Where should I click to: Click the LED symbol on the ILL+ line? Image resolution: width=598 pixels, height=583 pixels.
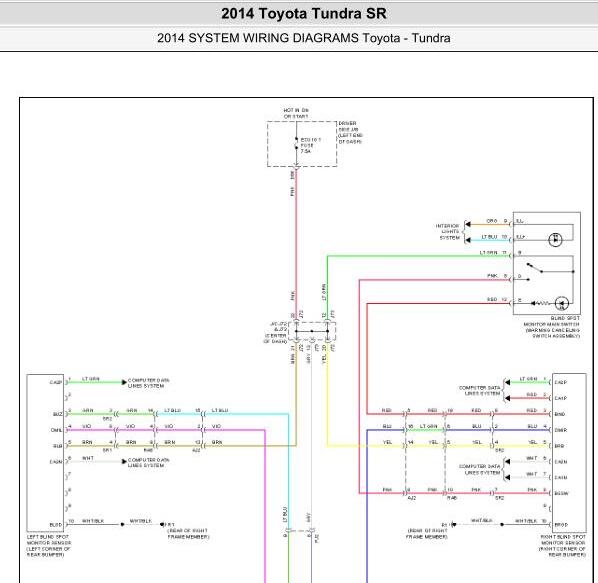[555, 240]
